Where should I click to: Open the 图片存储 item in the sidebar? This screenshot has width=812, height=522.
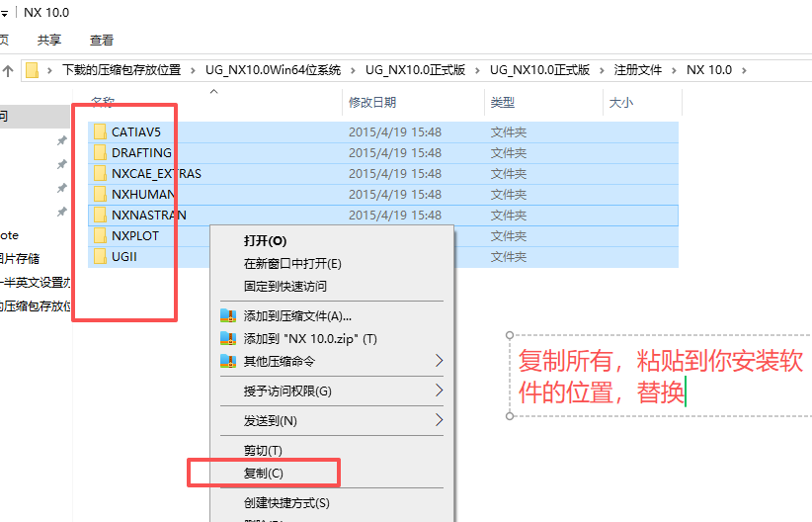tap(20, 259)
